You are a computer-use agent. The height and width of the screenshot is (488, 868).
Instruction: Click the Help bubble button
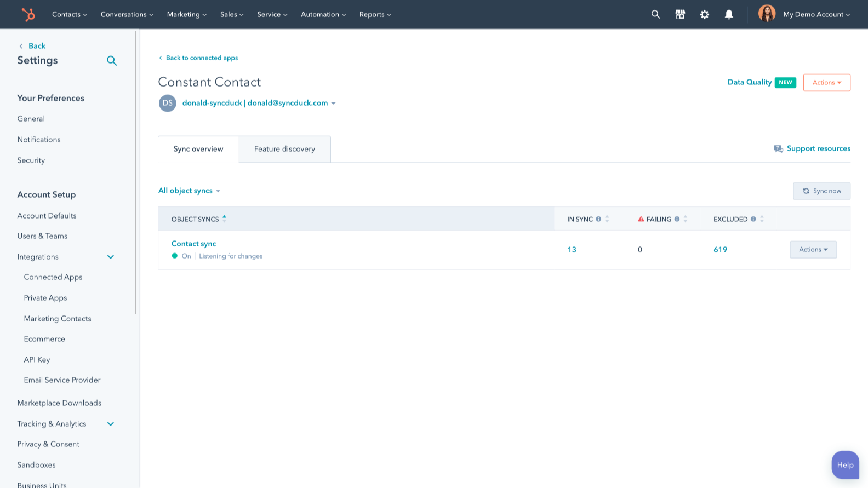click(845, 465)
